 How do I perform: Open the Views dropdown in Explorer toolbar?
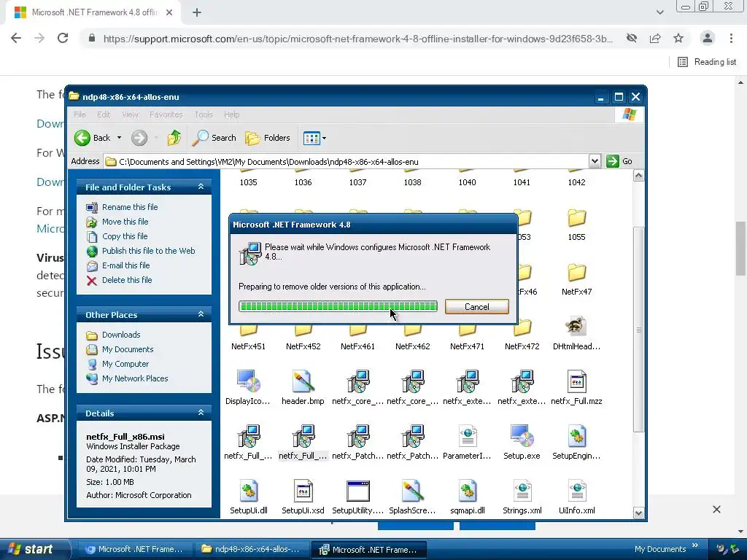314,138
